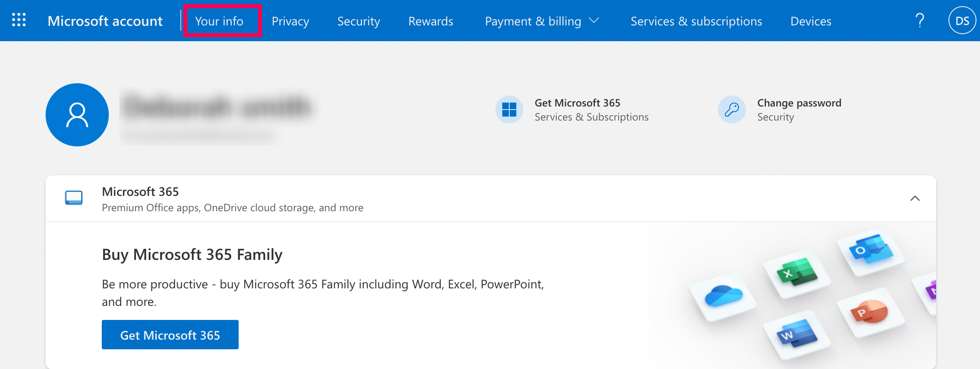
Task: Click the Microsoft 365 laptop icon
Action: point(74,198)
